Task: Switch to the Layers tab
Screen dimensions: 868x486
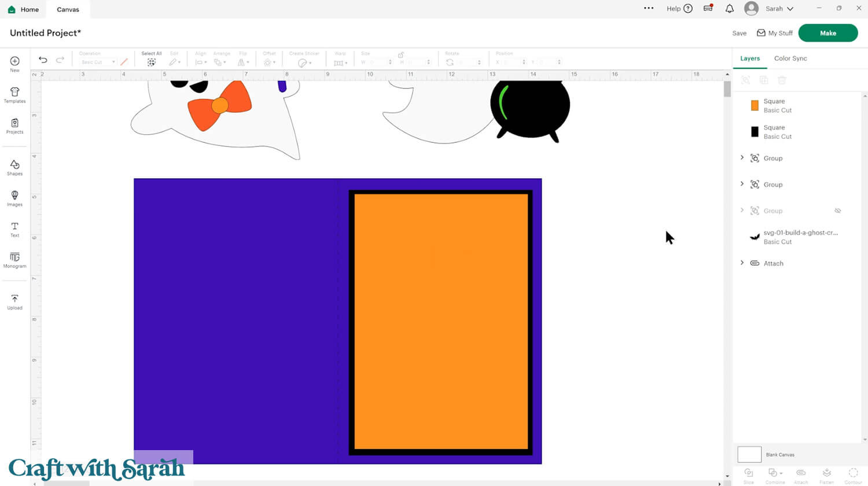Action: click(x=750, y=58)
